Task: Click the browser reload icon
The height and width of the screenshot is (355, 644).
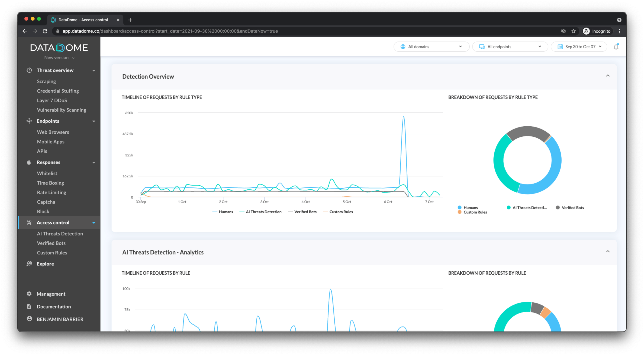Action: pyautogui.click(x=45, y=31)
